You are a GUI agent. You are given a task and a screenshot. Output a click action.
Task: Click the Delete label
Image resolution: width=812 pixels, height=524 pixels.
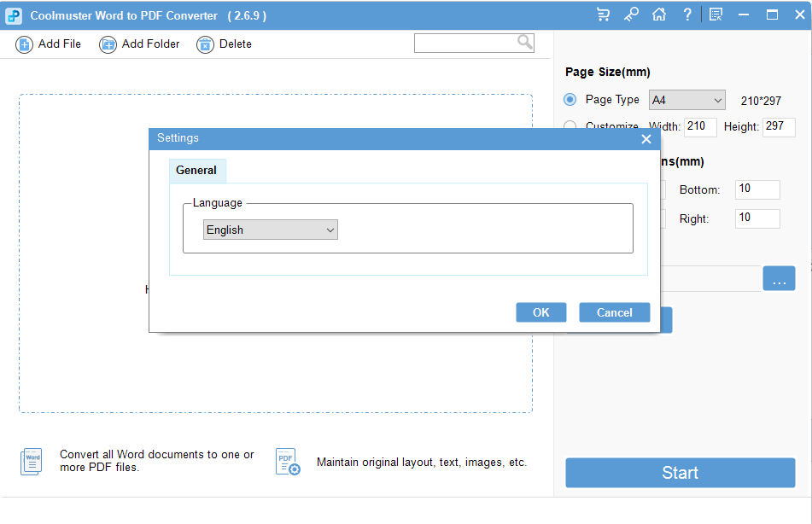(236, 44)
